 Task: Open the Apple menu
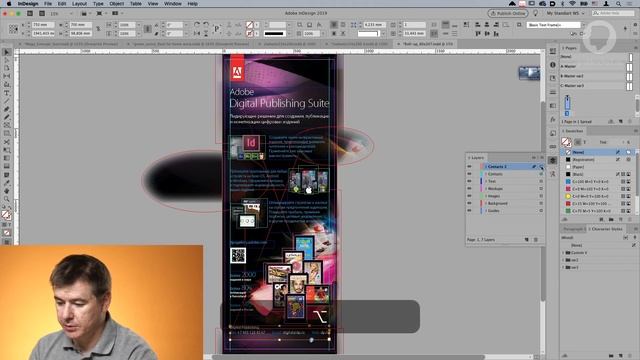click(x=9, y=4)
